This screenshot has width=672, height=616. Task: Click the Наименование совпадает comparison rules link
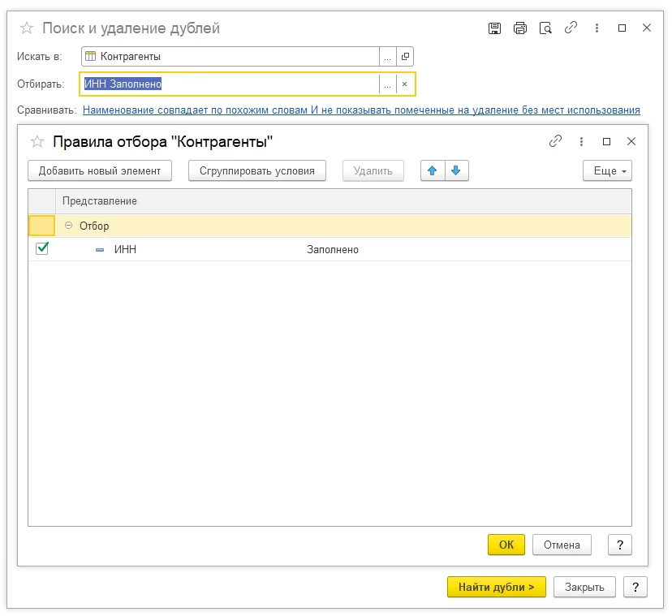[361, 110]
